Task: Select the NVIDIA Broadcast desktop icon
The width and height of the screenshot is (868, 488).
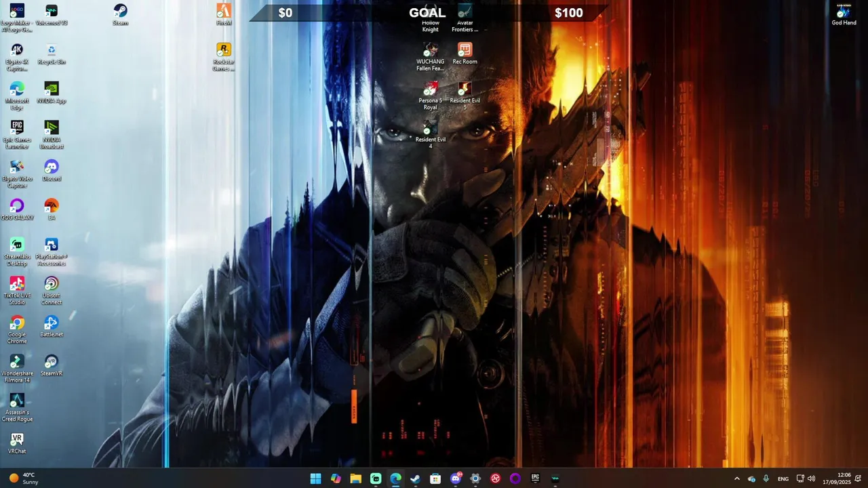Action: tap(52, 135)
